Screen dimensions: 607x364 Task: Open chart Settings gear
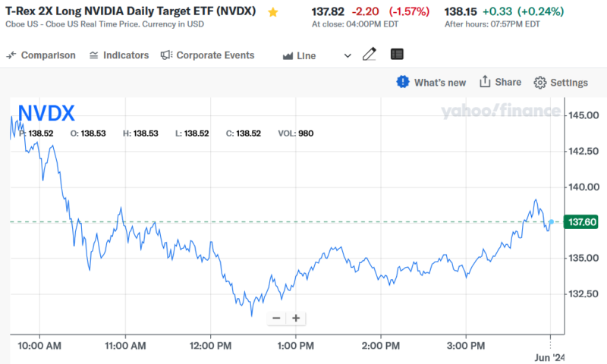point(540,83)
